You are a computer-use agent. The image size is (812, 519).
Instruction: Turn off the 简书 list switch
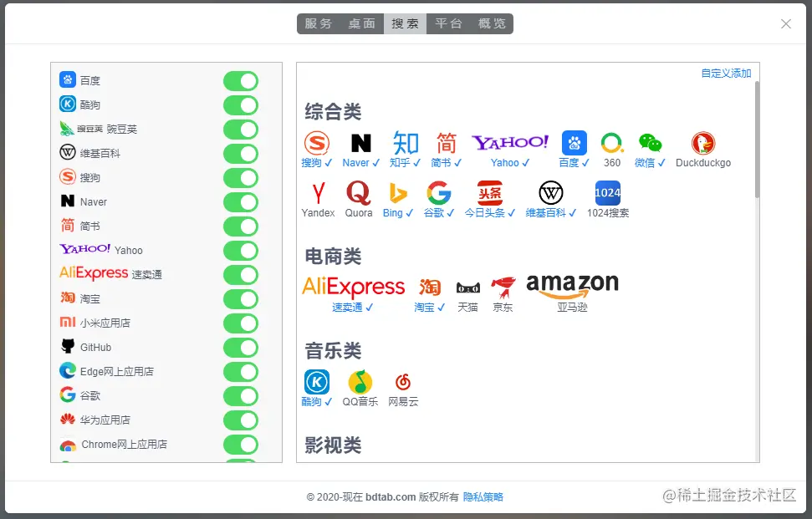(241, 226)
